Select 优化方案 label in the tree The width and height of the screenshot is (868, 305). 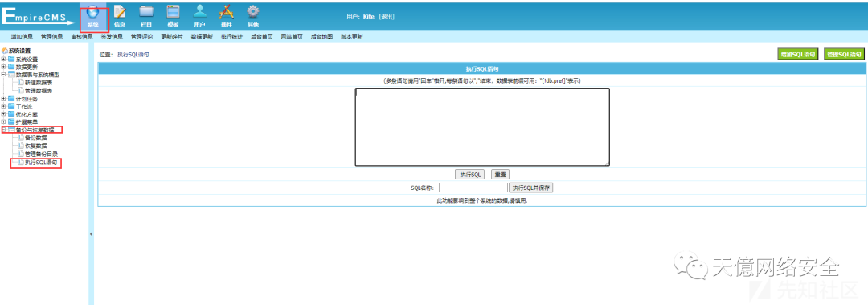[x=27, y=113]
